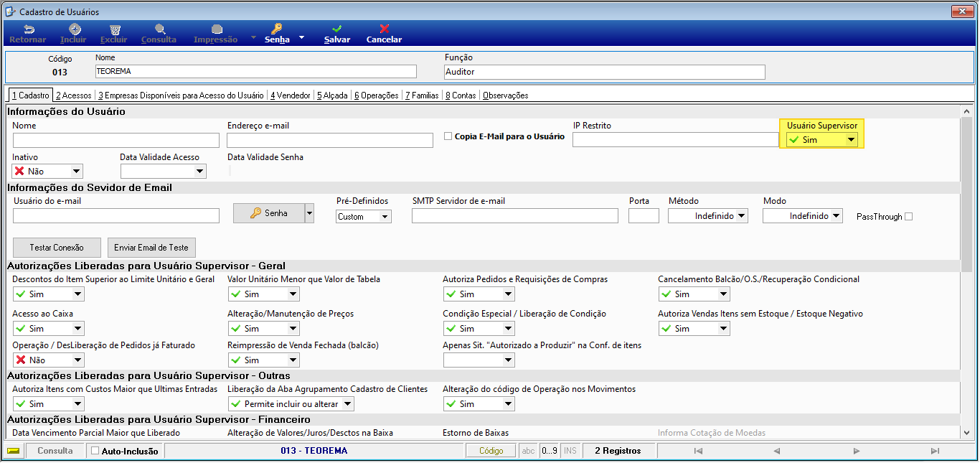
Task: Click the Incluir toolbar icon
Action: (74, 29)
